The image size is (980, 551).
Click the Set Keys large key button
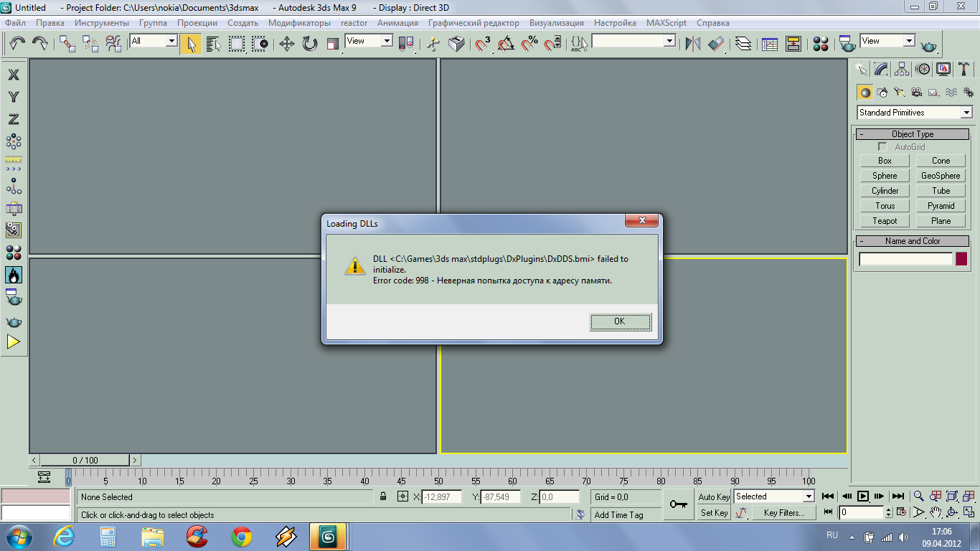[x=678, y=504]
